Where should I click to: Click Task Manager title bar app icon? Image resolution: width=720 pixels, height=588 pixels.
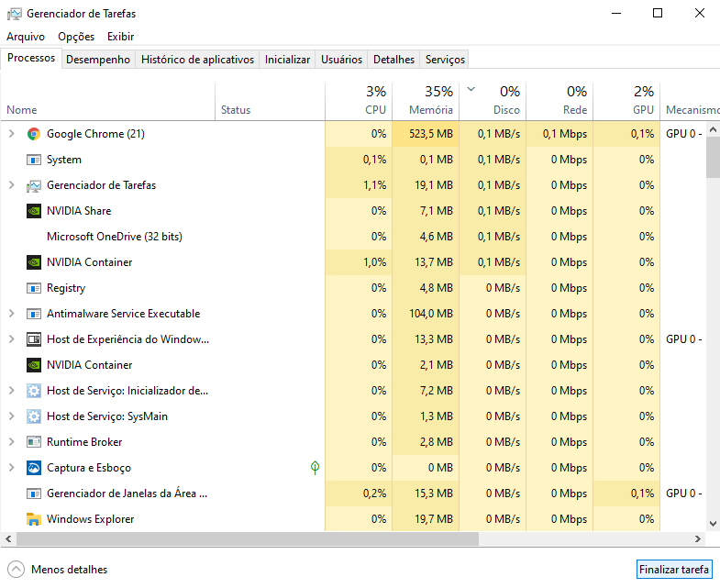(15, 14)
